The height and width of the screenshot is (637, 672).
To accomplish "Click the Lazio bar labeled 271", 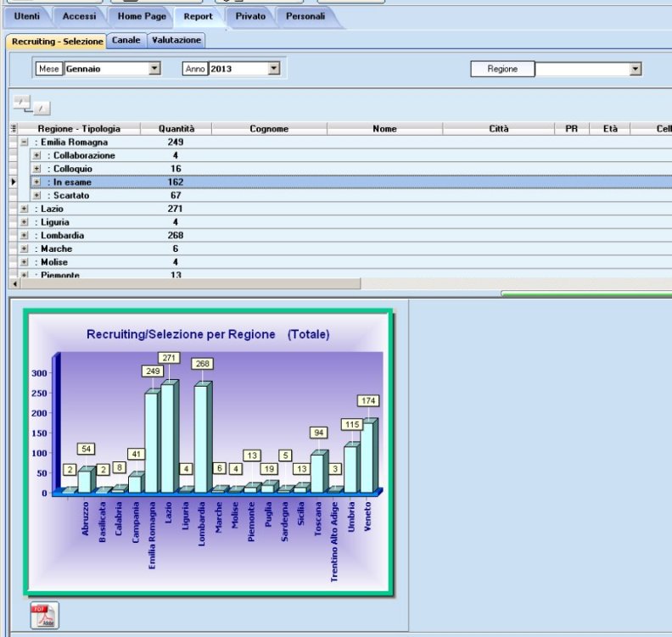I will [168, 438].
